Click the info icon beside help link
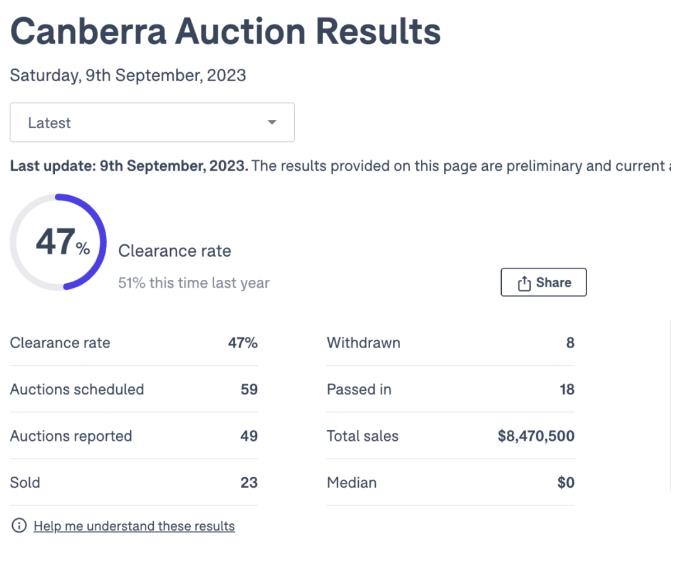This screenshot has width=683, height=563. [18, 526]
